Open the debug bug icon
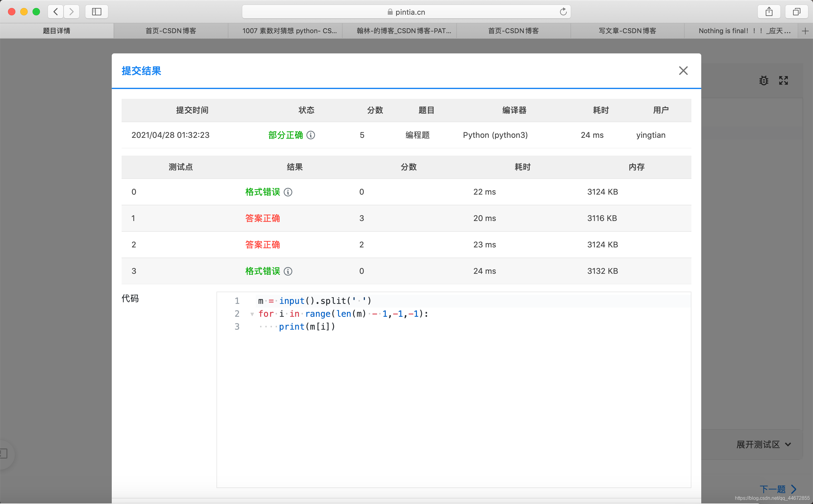This screenshot has height=504, width=813. [764, 80]
